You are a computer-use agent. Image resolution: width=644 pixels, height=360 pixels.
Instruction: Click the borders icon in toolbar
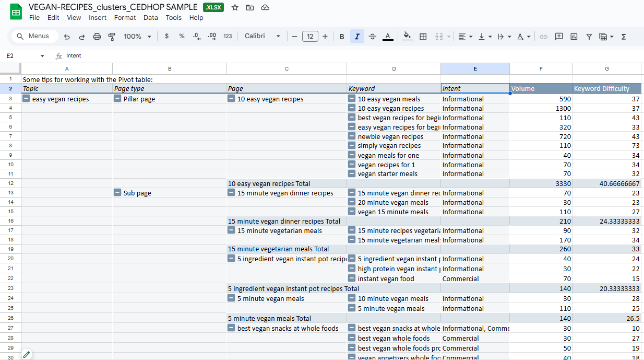[x=423, y=37]
